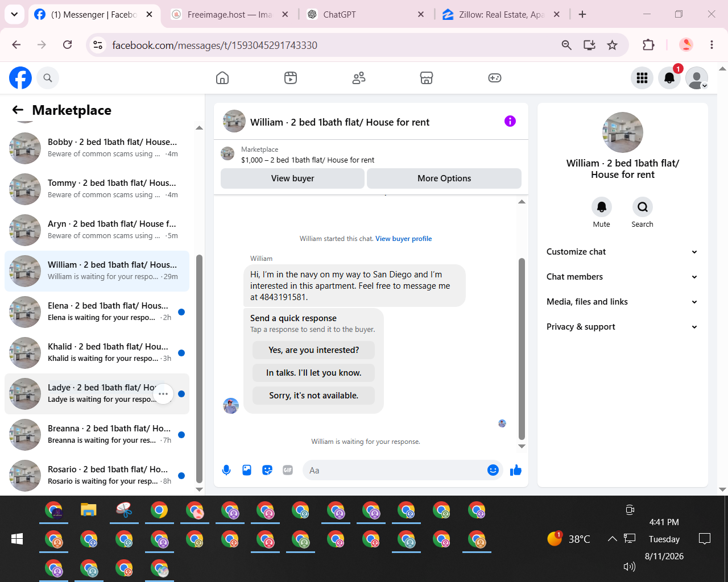This screenshot has height=582, width=728.
Task: Click the Facebook search magnifier icon
Action: point(48,78)
